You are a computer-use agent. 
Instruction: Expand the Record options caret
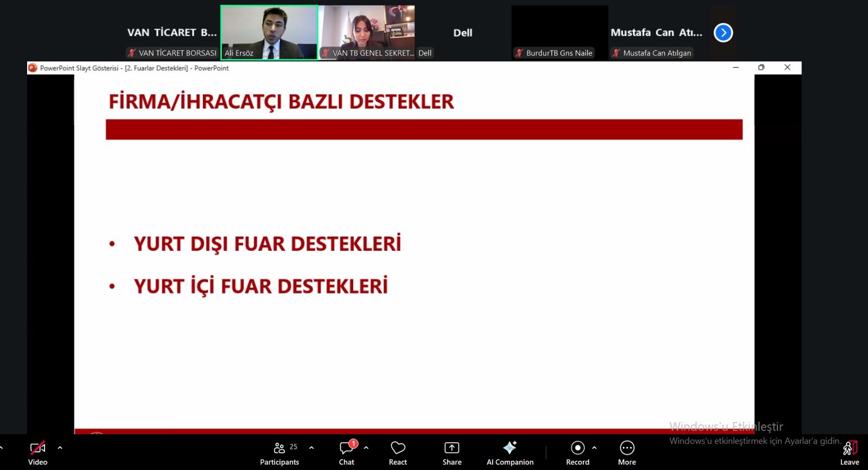[x=595, y=448]
